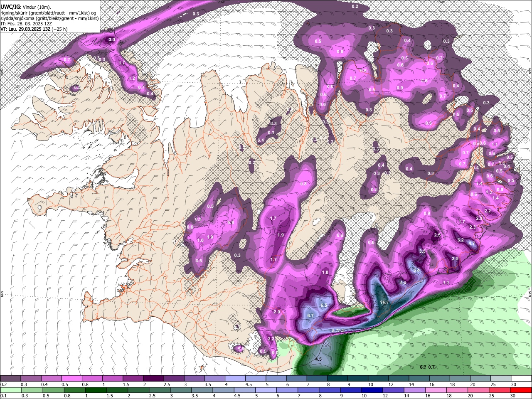532x399 pixels.
Task: Click the 6.7 value on the south glacier
Action: pyautogui.click(x=310, y=315)
